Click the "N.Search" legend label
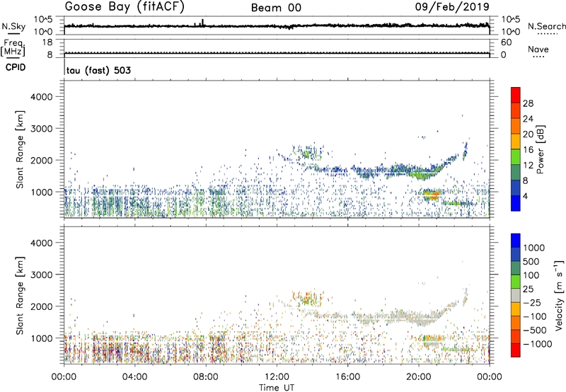Image resolution: width=566 pixels, height=392 pixels. (546, 26)
